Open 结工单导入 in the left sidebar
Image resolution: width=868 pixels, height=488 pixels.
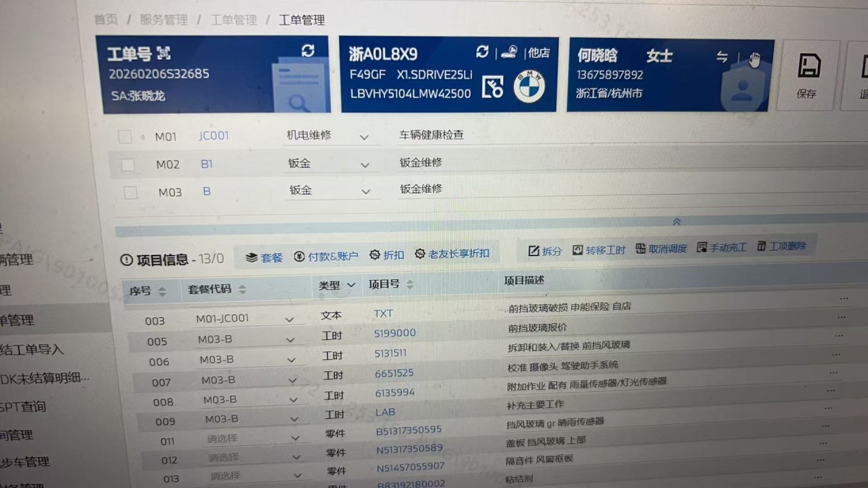[x=33, y=349]
